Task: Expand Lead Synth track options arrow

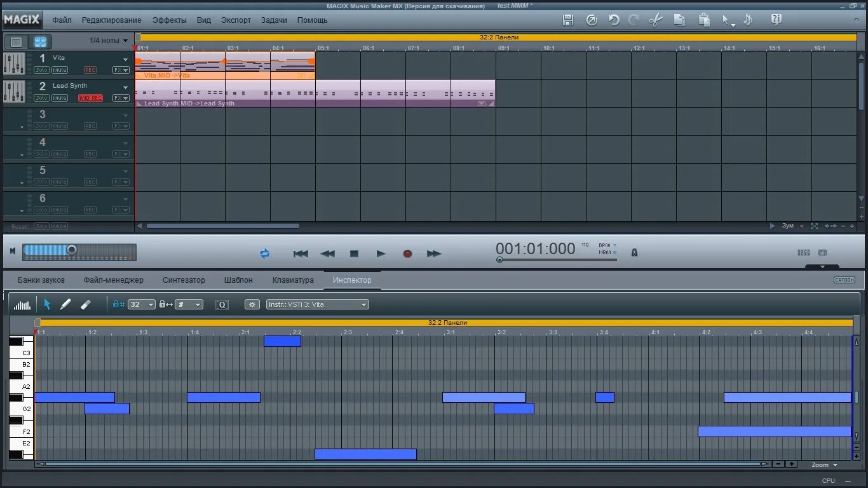Action: coord(125,87)
